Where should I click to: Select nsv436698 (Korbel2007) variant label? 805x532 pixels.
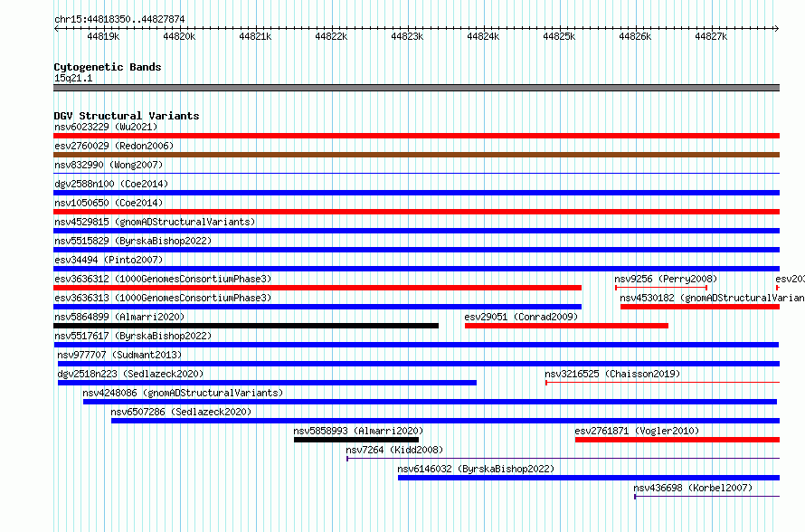pyautogui.click(x=693, y=488)
